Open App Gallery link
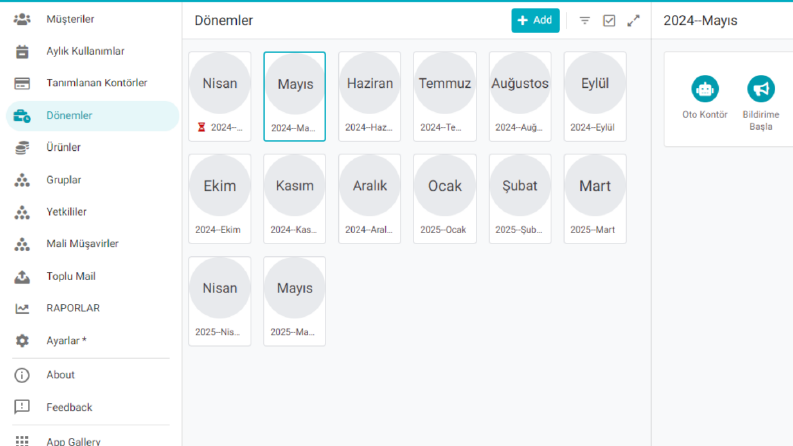Viewport: 793px width, 446px height. 73,441
